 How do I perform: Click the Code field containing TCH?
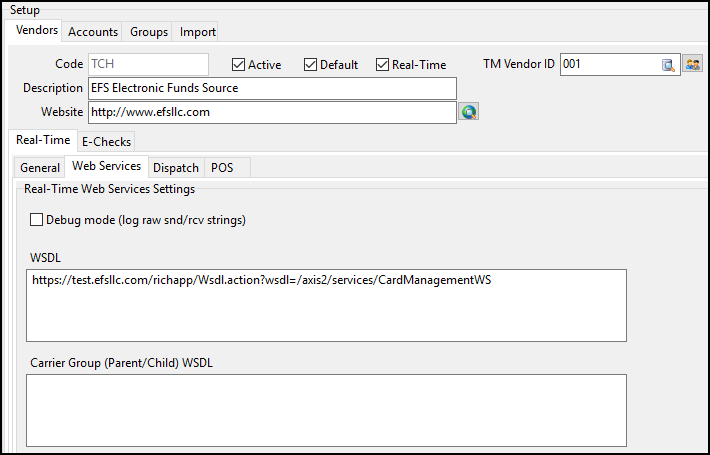click(149, 64)
